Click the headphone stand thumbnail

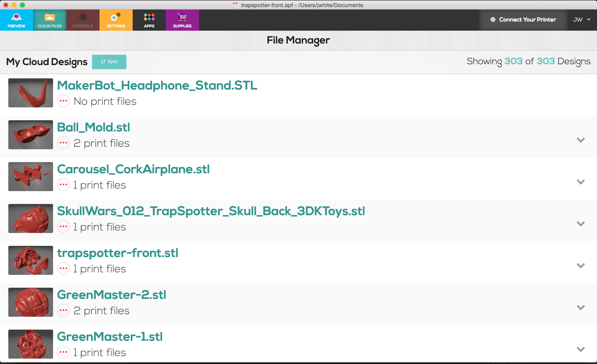point(30,93)
